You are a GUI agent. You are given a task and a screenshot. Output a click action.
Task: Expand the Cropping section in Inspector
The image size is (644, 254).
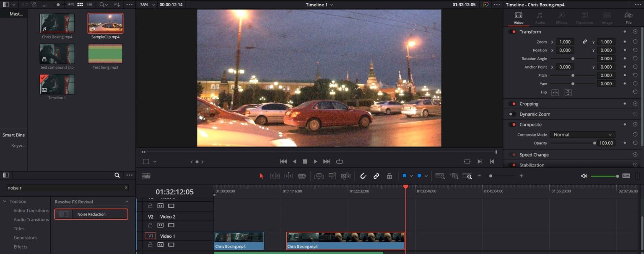point(529,103)
